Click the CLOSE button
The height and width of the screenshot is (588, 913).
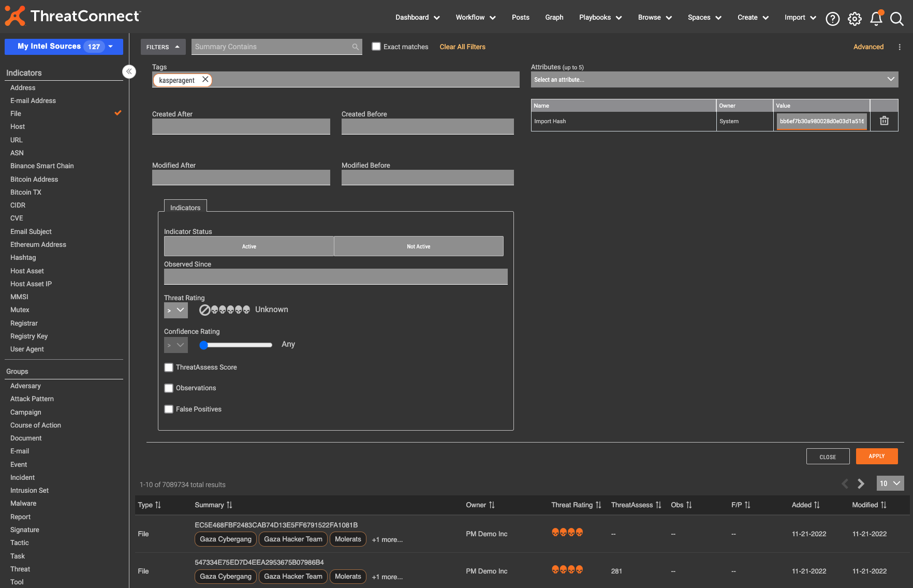coord(828,457)
